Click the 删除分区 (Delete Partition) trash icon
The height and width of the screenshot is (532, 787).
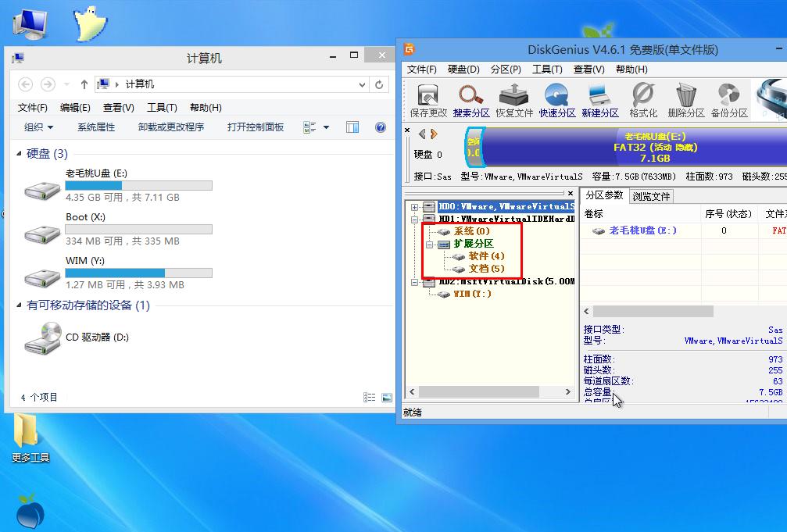point(686,100)
